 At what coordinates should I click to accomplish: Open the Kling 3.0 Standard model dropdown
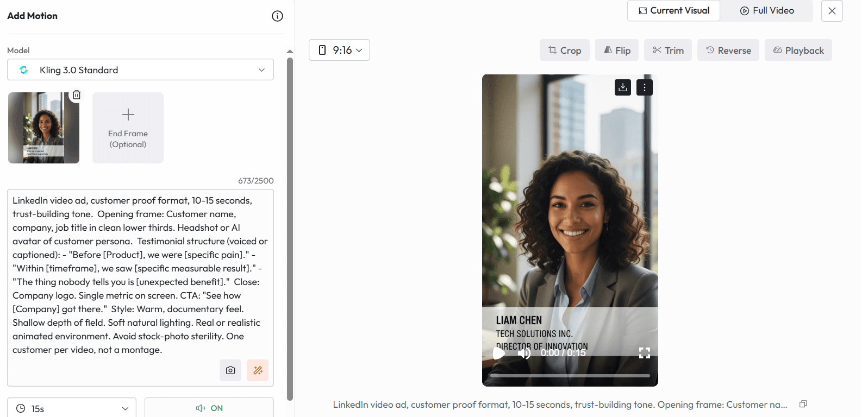click(140, 69)
